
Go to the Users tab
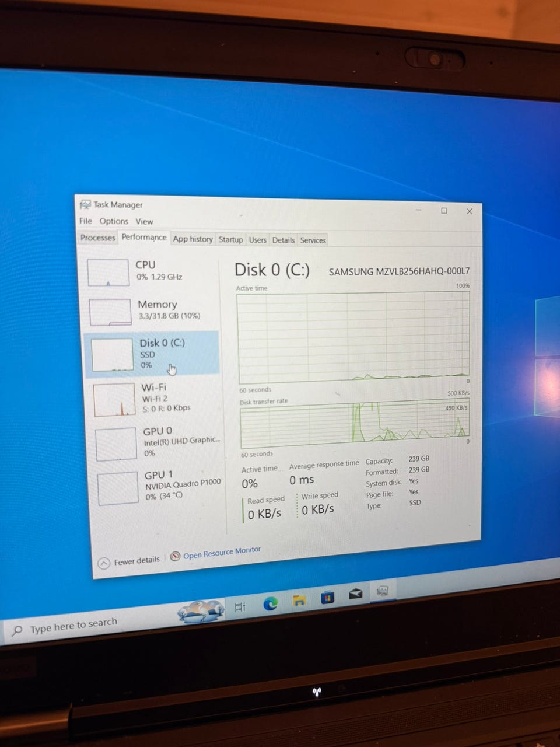[257, 240]
